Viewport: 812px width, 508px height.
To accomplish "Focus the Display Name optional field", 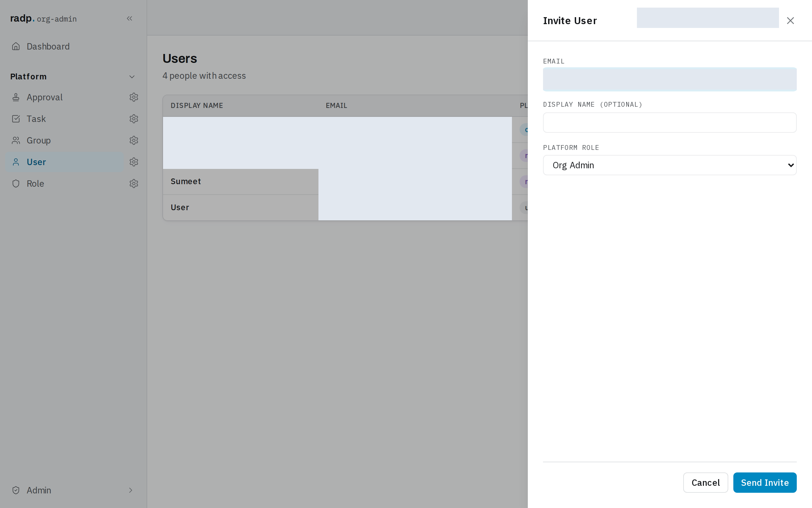I will coord(670,122).
